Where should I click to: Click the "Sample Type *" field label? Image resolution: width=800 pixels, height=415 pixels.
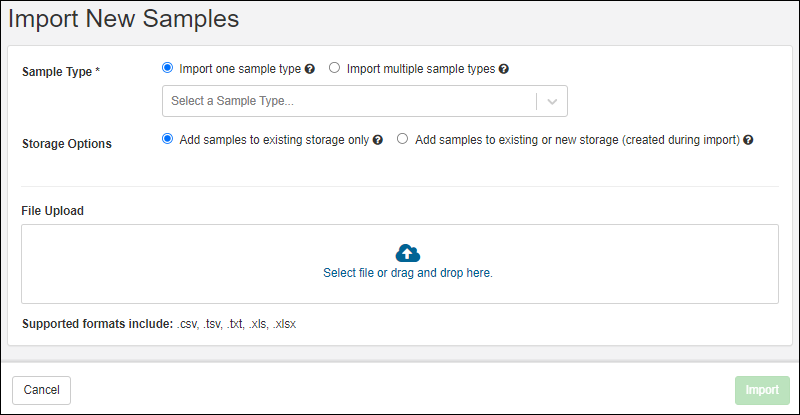click(x=61, y=72)
